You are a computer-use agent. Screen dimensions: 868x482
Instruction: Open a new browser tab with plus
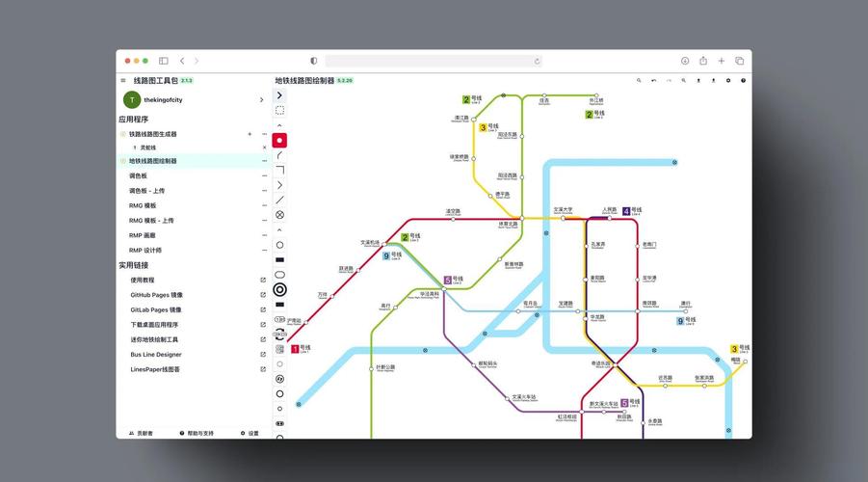pyautogui.click(x=722, y=61)
